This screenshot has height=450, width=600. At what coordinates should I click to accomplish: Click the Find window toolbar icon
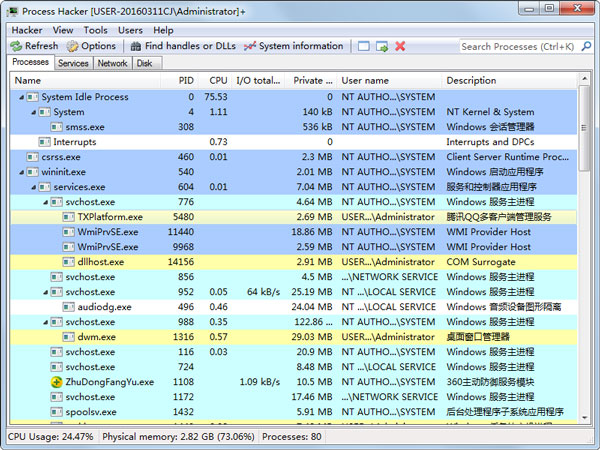coord(364,46)
